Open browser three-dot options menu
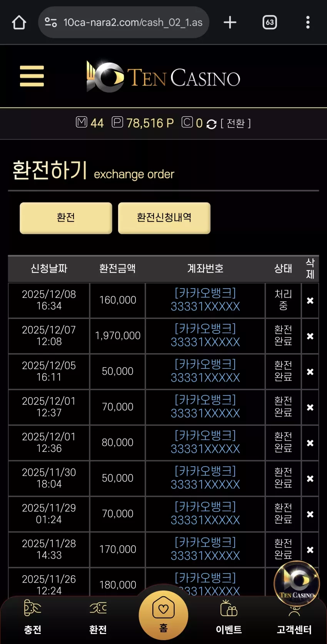327x644 pixels. 308,22
